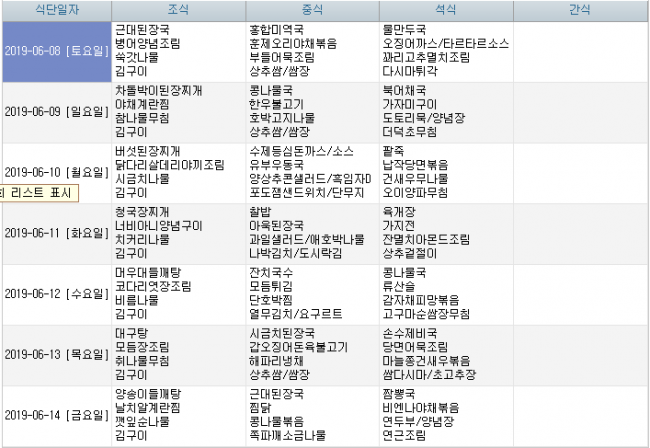Select Monday dinner cell with 팥죽
Image resolution: width=650 pixels, height=448 pixels.
pos(445,172)
